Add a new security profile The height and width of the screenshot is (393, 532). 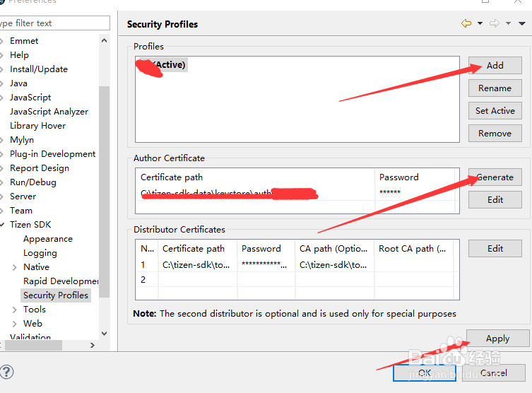[495, 65]
